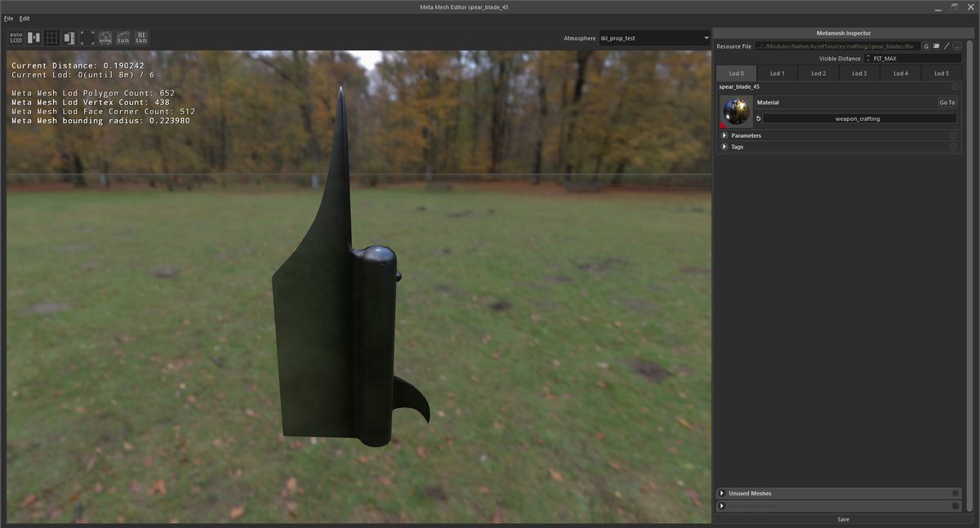Switch to the Lod 2 tab
The width and height of the screenshot is (980, 528).
(818, 73)
